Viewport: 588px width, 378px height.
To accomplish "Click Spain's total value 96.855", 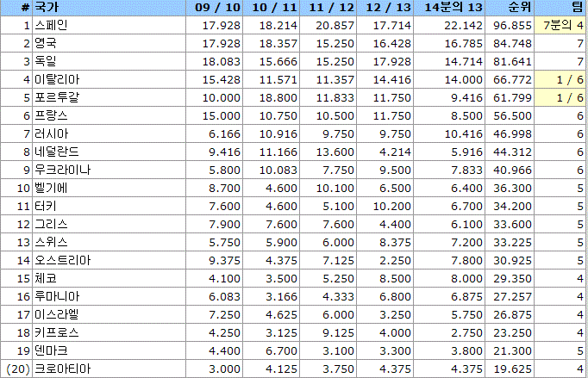I will coord(512,26).
